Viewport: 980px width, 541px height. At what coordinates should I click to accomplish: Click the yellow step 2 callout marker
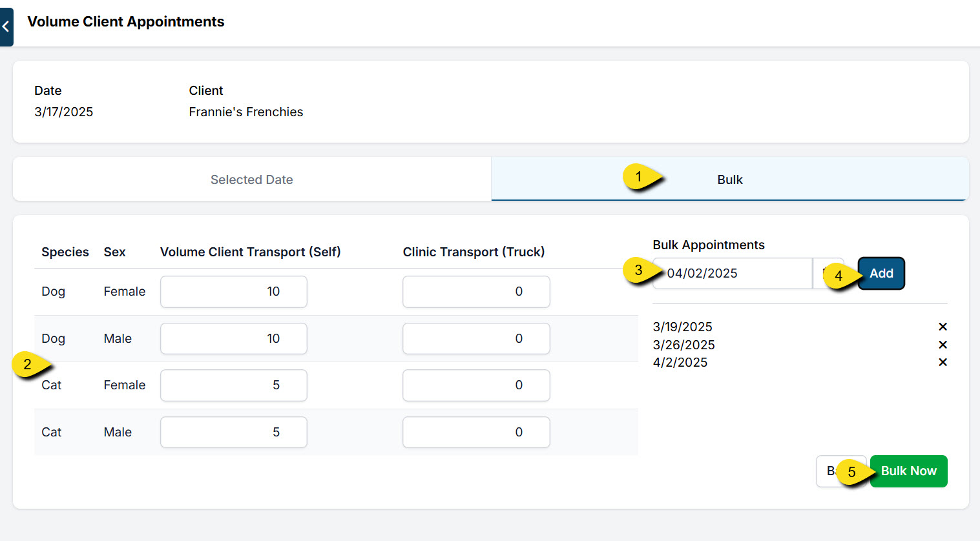click(x=28, y=365)
